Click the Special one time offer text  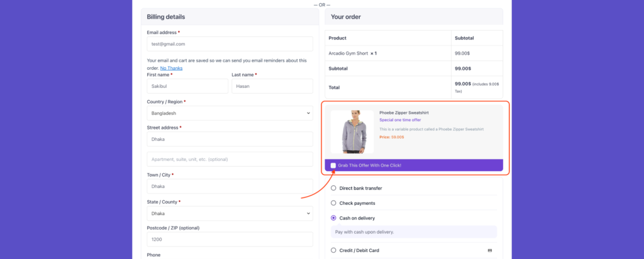[x=400, y=119]
